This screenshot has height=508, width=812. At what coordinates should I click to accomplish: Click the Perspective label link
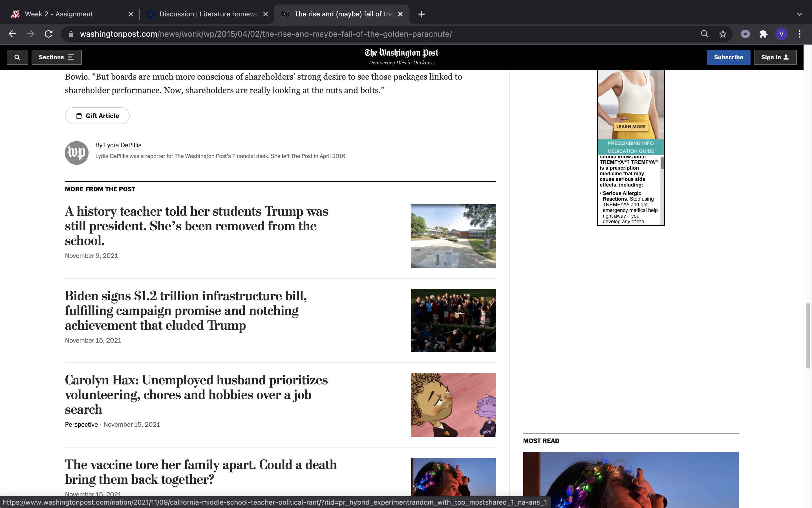[x=81, y=424]
